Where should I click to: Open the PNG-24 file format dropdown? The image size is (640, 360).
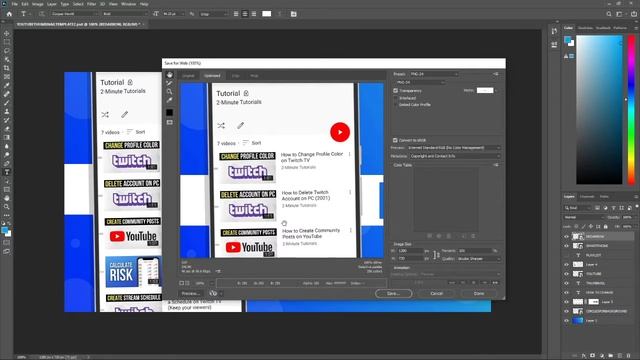420,82
